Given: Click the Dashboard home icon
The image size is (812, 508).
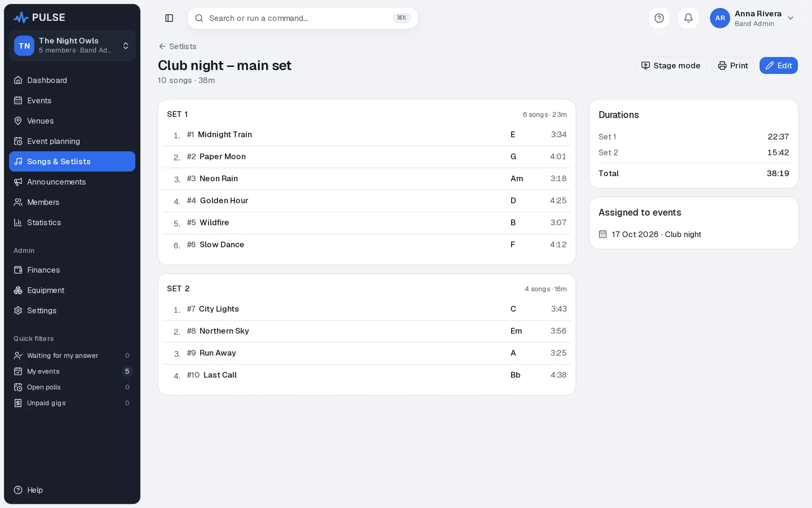Looking at the screenshot, I should point(18,80).
